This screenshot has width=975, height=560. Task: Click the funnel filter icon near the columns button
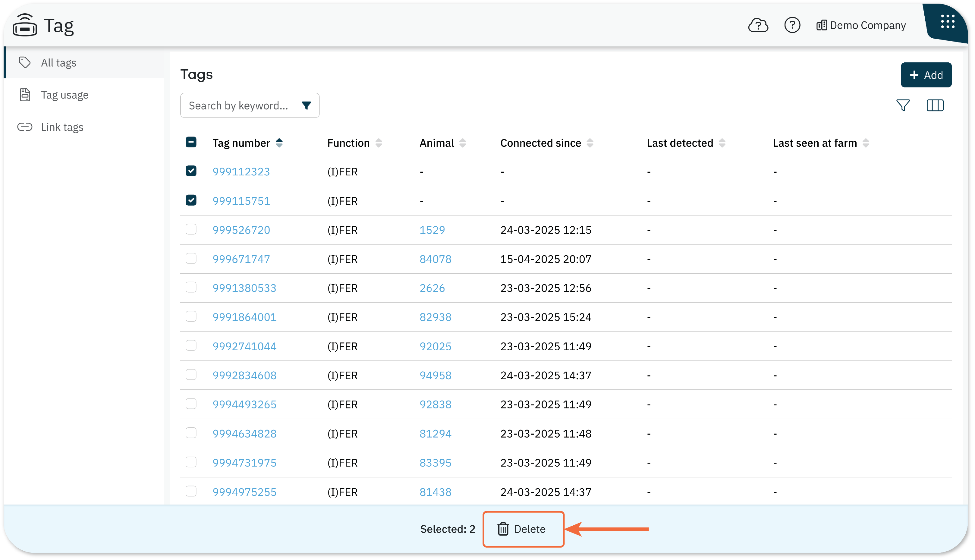(902, 105)
